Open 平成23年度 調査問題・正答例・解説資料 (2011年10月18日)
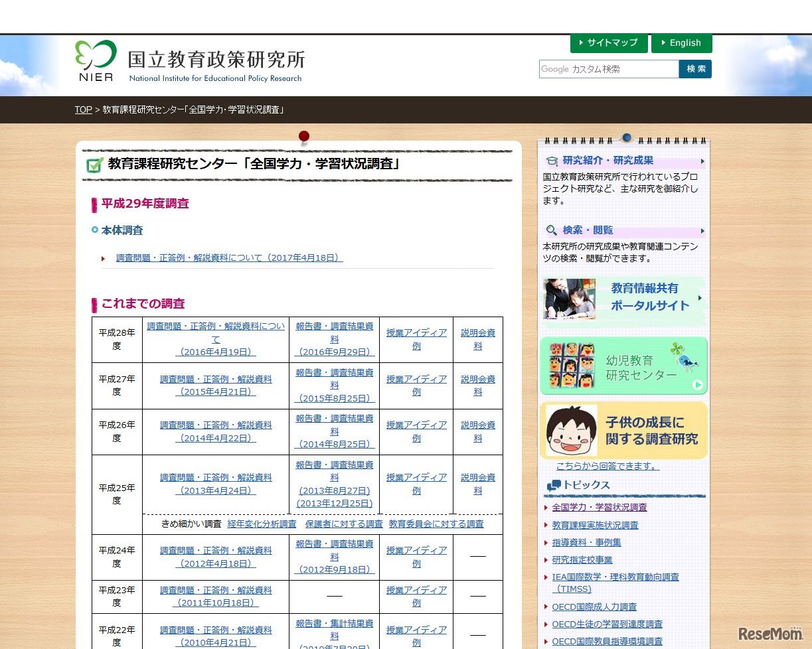The image size is (812, 649). pos(216,597)
